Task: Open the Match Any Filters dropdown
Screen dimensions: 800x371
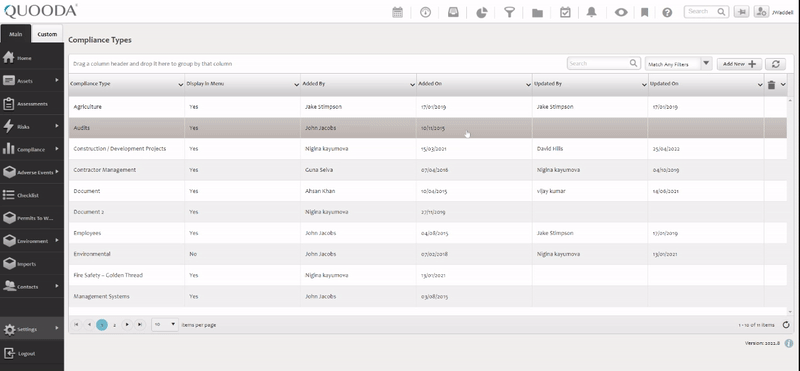Action: click(678, 64)
